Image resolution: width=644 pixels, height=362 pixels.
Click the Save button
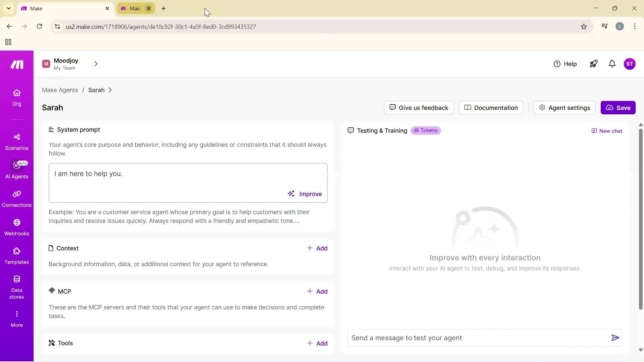click(x=618, y=108)
